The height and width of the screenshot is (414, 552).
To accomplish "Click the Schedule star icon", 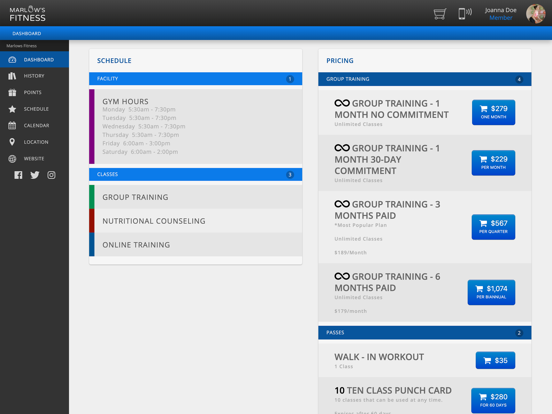I will 12,109.
